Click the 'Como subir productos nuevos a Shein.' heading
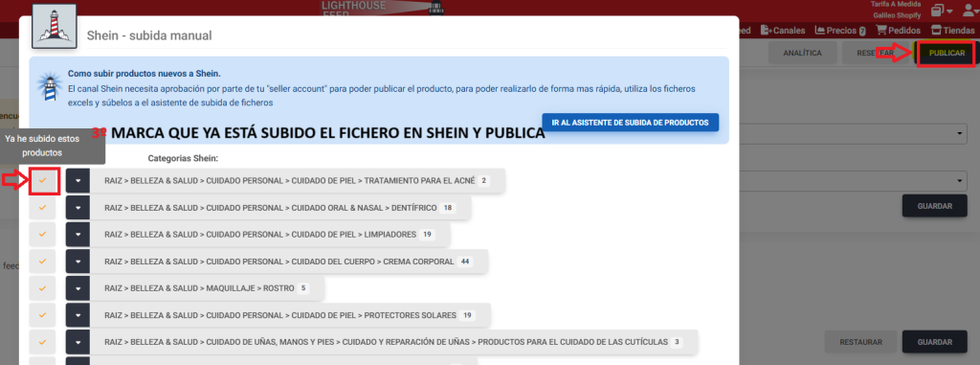Image resolution: width=980 pixels, height=365 pixels. (144, 73)
